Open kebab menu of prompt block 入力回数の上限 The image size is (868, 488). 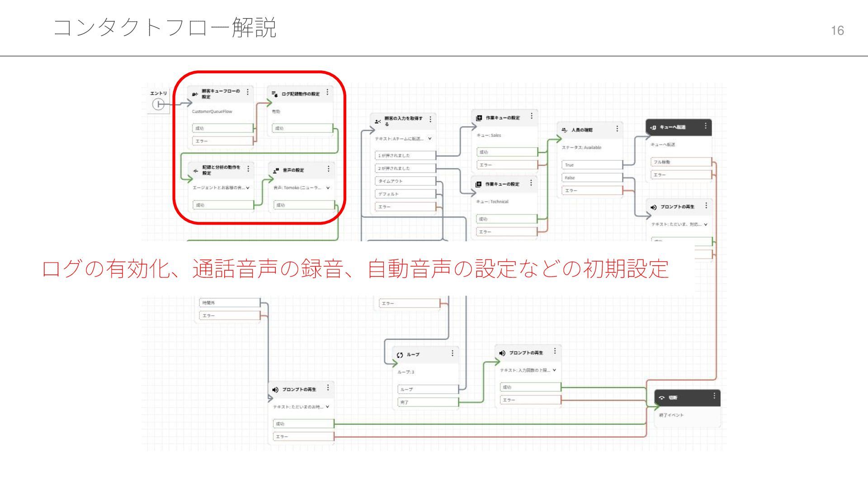[x=555, y=351]
